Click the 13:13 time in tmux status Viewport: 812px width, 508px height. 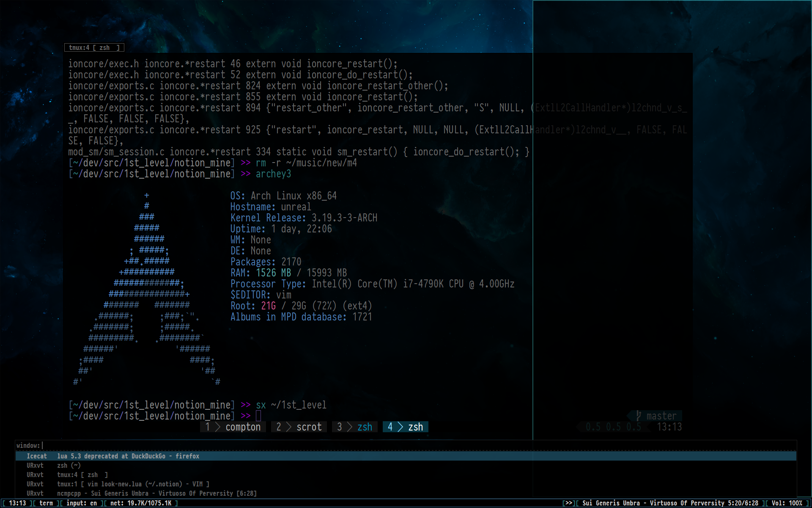coord(669,427)
